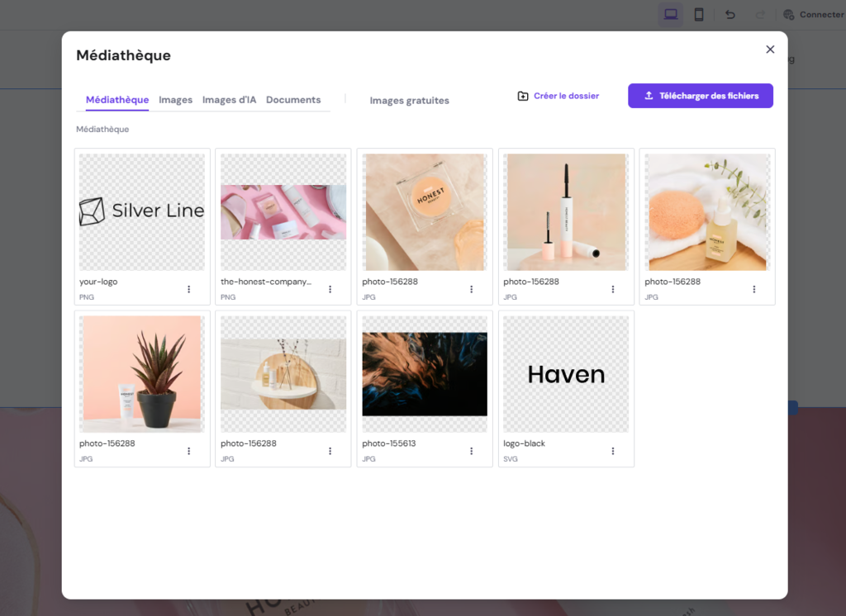This screenshot has width=846, height=616.
Task: Open options menu for the-honest-company image
Action: pyautogui.click(x=330, y=289)
